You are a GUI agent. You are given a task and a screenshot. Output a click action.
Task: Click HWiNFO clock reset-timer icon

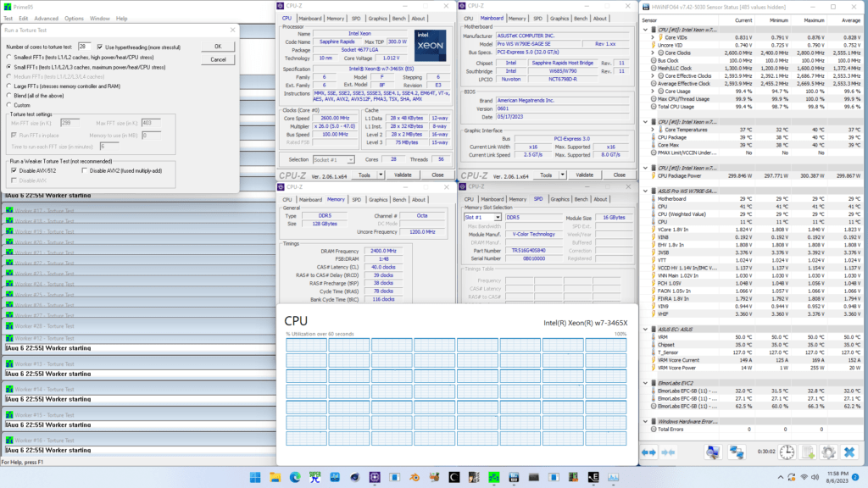click(787, 452)
